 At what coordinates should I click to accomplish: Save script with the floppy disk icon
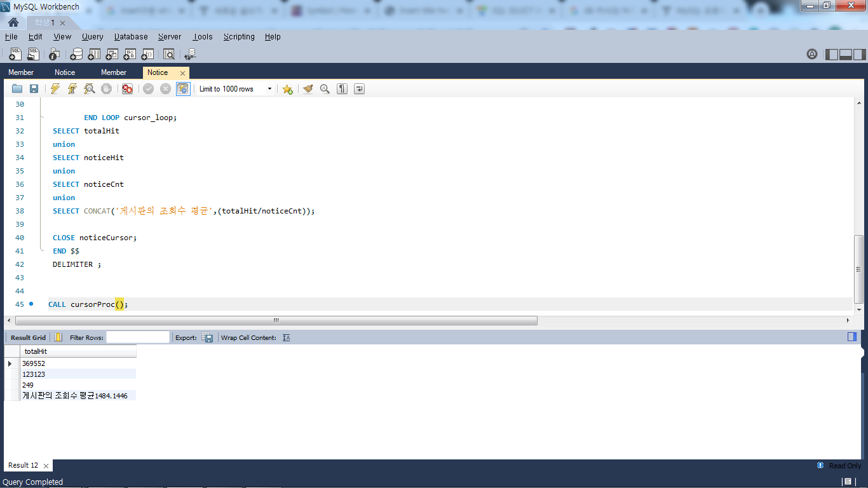(x=34, y=89)
